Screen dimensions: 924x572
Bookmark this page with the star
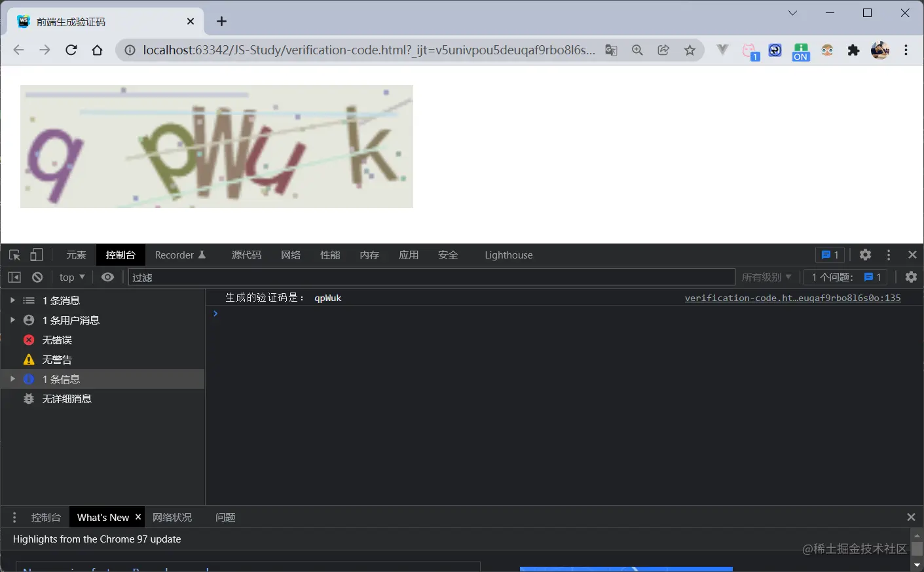[x=690, y=50]
